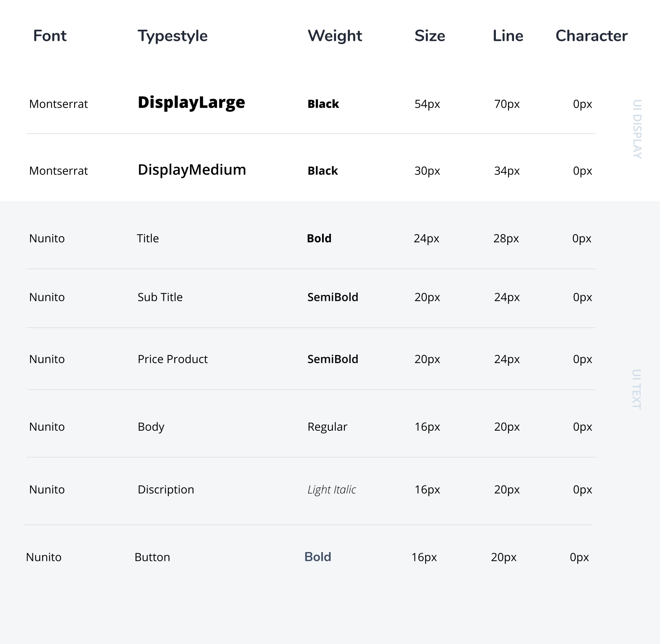Select the DisplayMedium typestyle text
This screenshot has height=644, width=660.
(192, 170)
